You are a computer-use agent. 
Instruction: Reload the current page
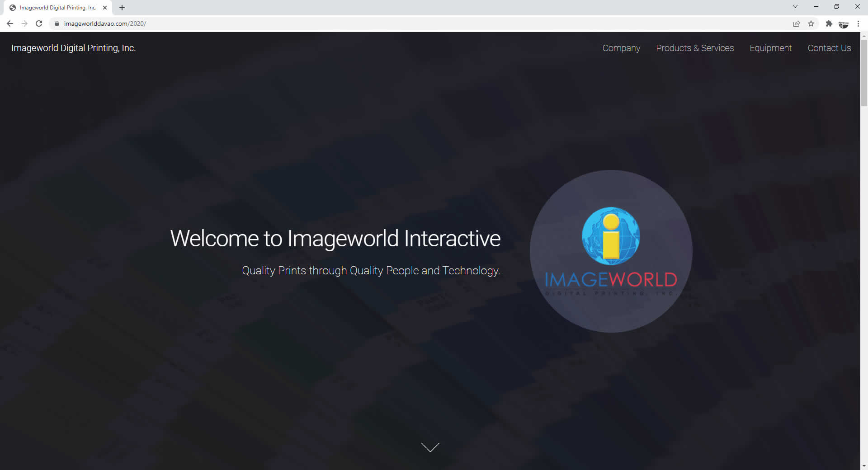39,23
